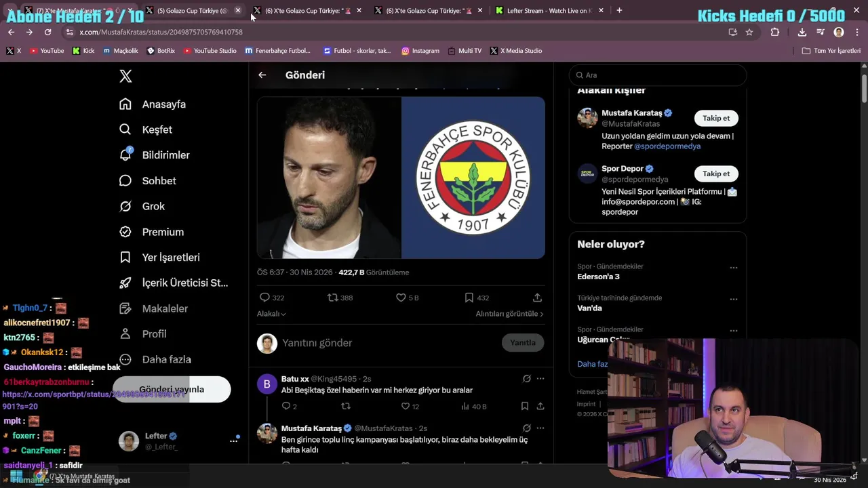This screenshot has height=488, width=868.
Task: Click Grok explain icon on Batu xx reply
Action: tap(527, 379)
